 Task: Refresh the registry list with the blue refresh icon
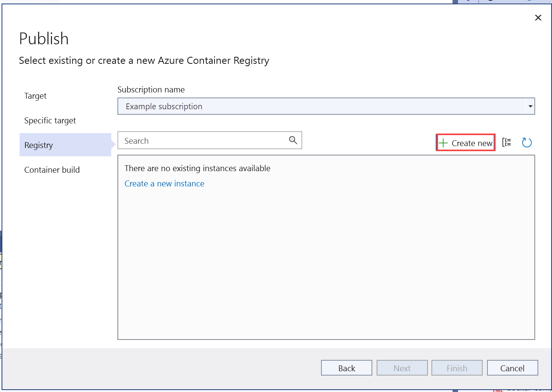coord(527,142)
